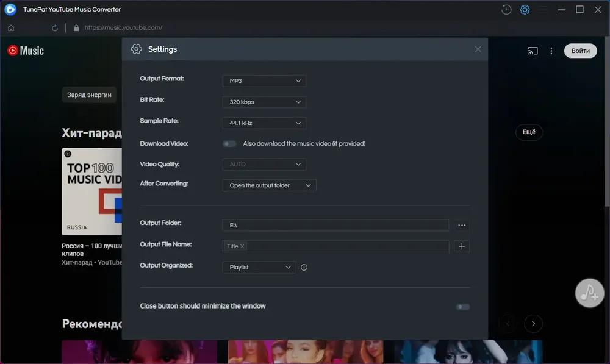Screen dimensions: 610x364
Task: Open the conversion history clock icon
Action: 506,9
